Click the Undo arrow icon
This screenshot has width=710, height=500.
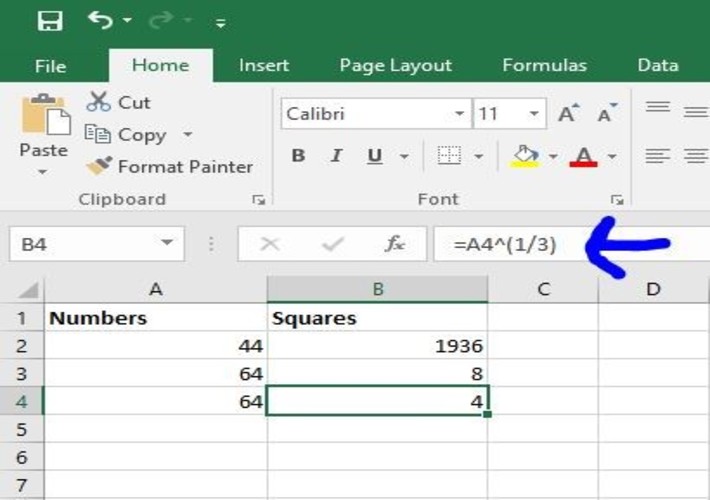click(100, 20)
